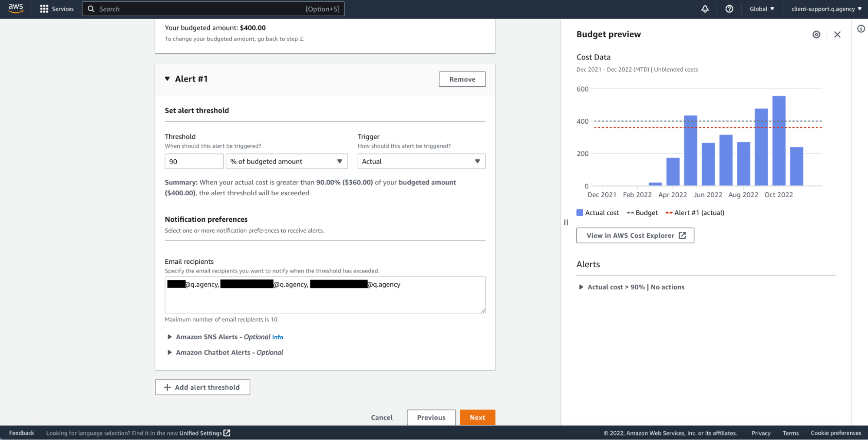The width and height of the screenshot is (868, 440).
Task: Click the panel resize handle icon
Action: 566,222
